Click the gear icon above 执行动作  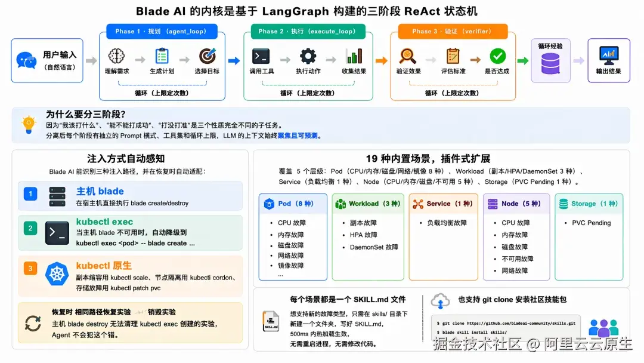308,56
